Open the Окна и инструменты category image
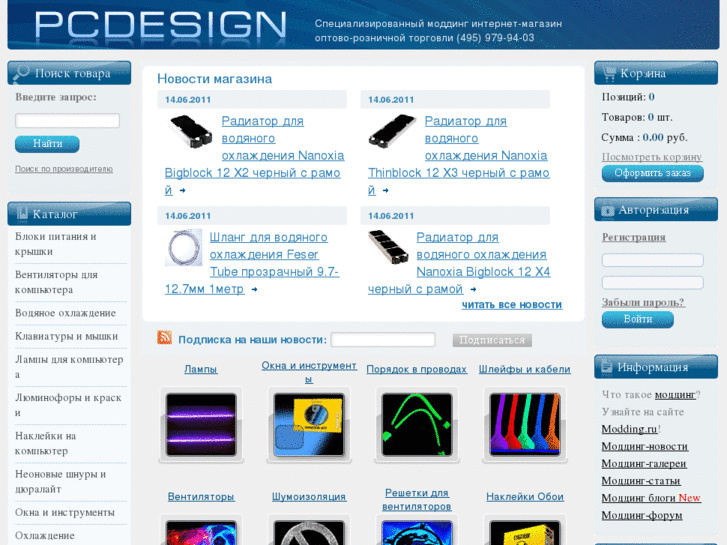Image resolution: width=727 pixels, height=545 pixels. (309, 425)
